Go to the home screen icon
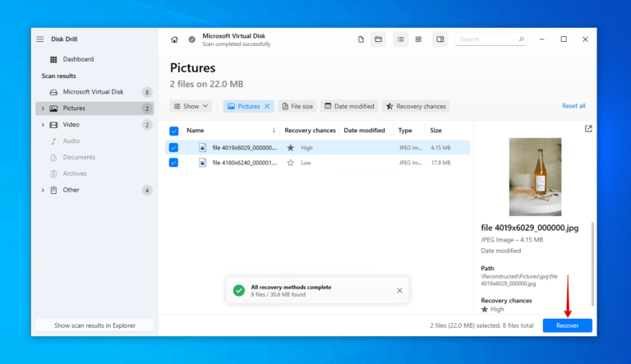Screen dimensions: 631x364 click(174, 39)
